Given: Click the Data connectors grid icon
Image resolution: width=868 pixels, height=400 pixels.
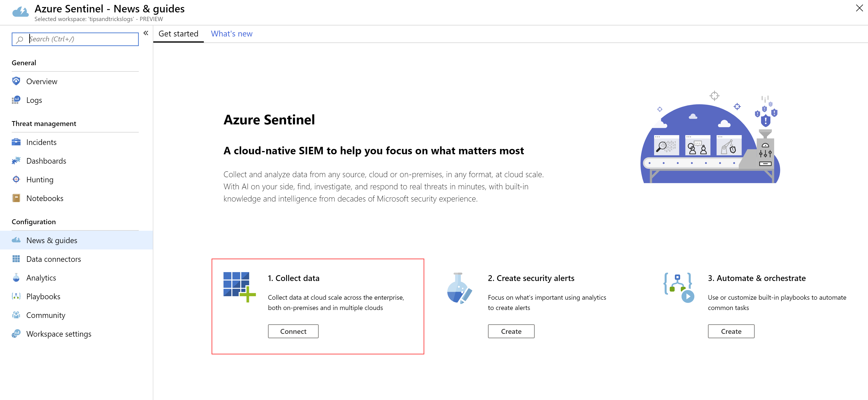Looking at the screenshot, I should (x=16, y=259).
